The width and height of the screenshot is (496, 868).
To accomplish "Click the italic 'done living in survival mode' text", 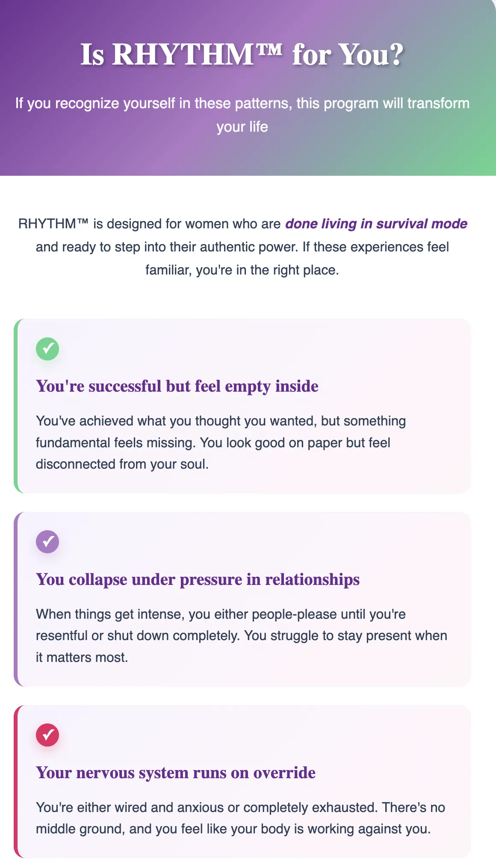I will tap(376, 224).
